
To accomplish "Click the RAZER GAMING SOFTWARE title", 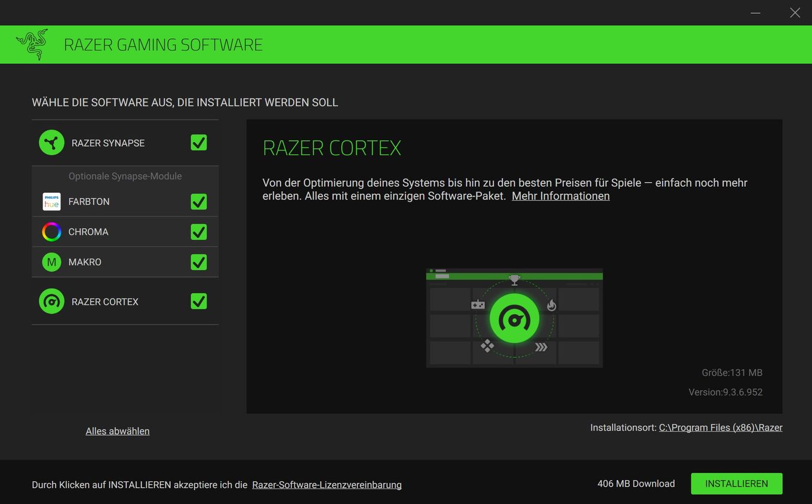I will [163, 45].
